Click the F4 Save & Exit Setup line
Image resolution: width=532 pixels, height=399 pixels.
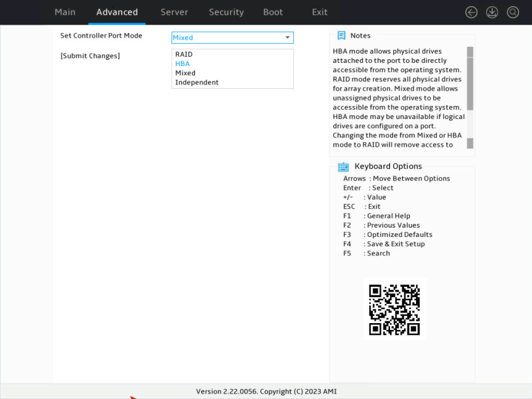(x=384, y=244)
